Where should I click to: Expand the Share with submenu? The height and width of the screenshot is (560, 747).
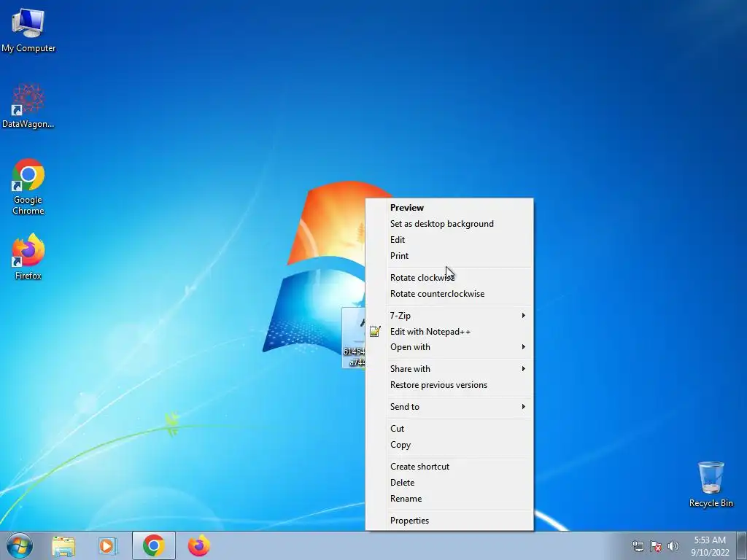tap(449, 368)
